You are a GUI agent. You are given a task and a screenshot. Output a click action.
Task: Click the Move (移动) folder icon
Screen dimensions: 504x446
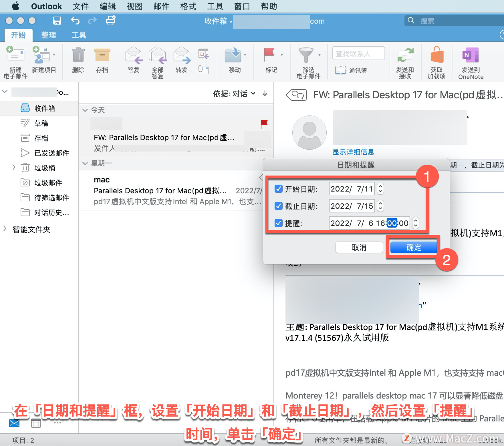233,55
